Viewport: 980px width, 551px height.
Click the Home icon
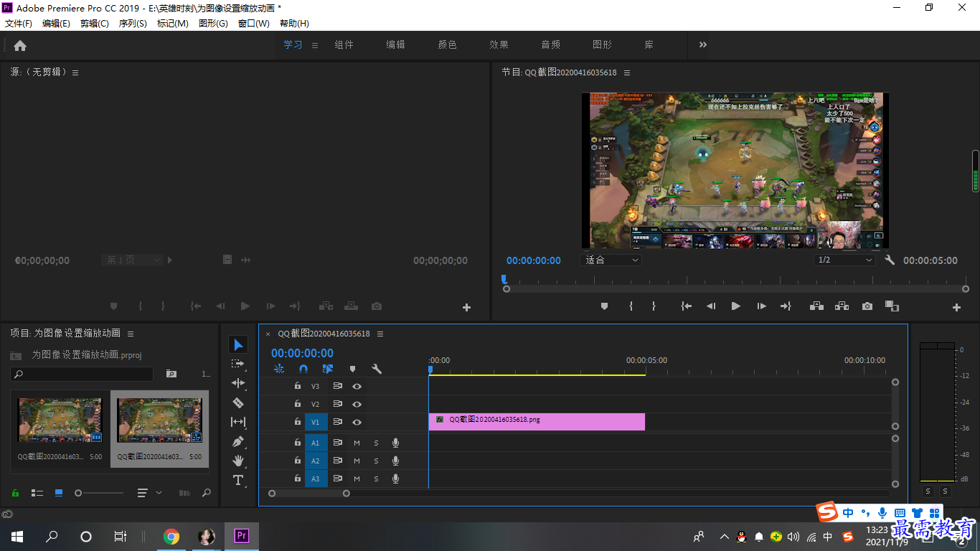click(x=20, y=45)
